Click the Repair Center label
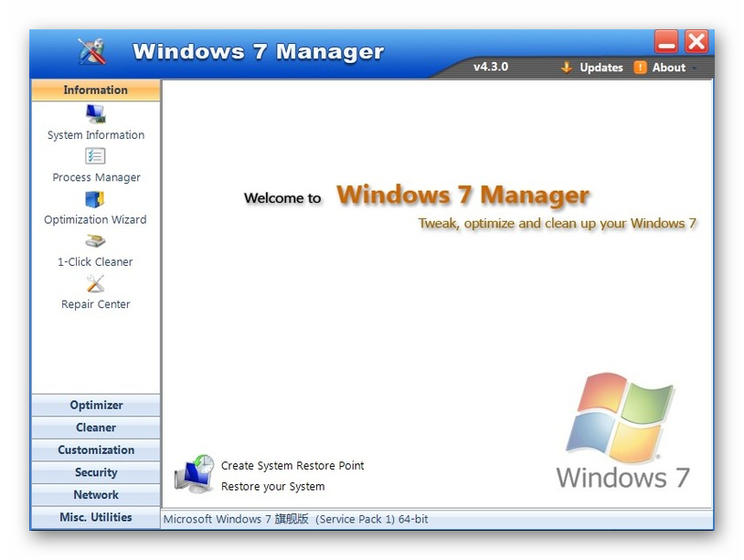The height and width of the screenshot is (560, 744). (95, 304)
